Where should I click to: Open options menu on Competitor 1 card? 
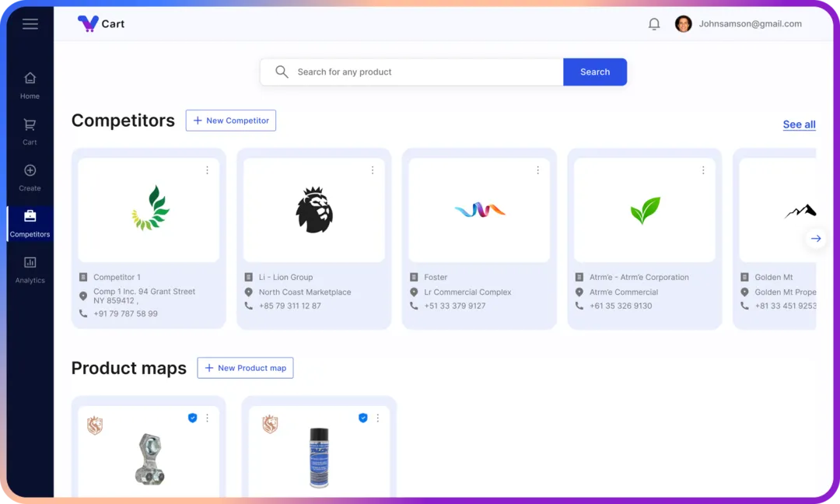point(208,170)
